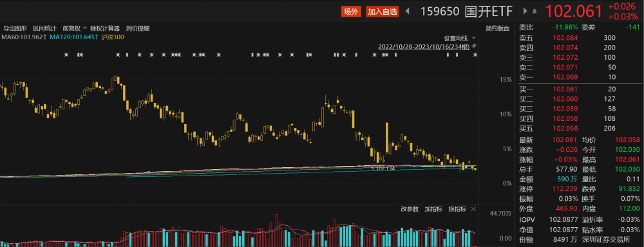
Task: Open 设置均线 dropdown arrow
Action: [x=473, y=39]
